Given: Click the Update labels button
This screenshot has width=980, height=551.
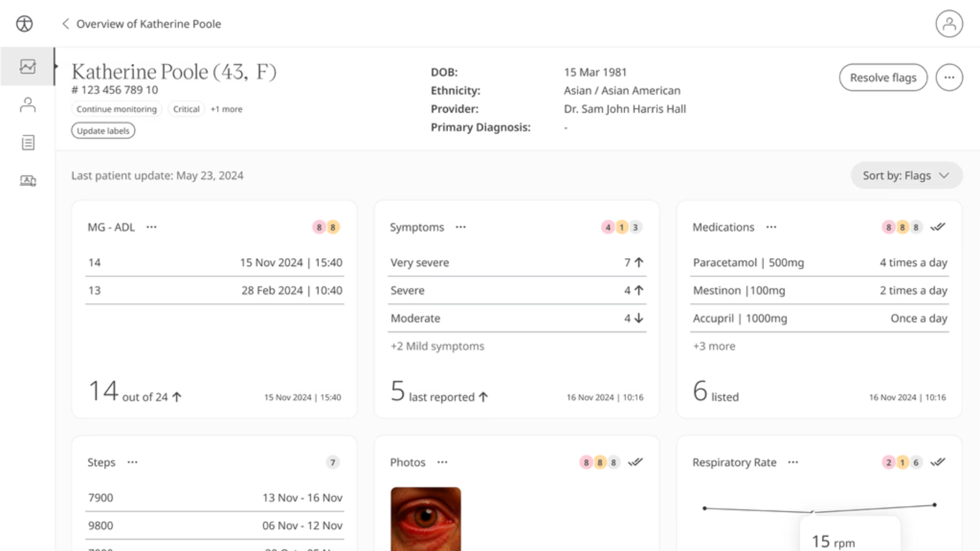Looking at the screenshot, I should coord(103,131).
